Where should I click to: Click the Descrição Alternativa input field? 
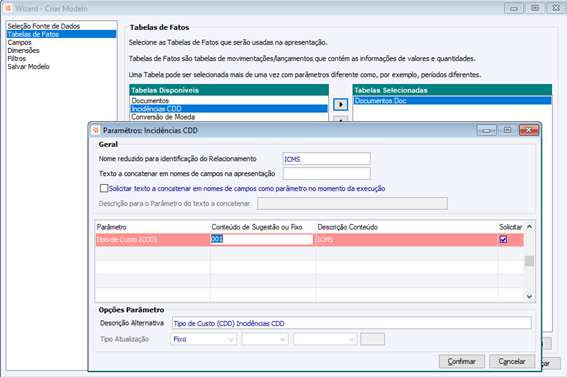(351, 323)
